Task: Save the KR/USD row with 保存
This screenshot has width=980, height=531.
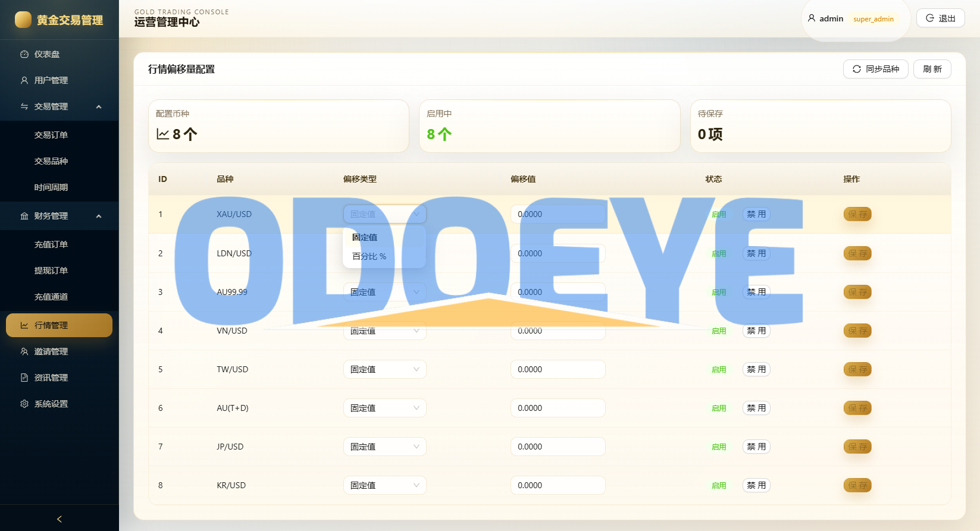Action: pos(857,485)
